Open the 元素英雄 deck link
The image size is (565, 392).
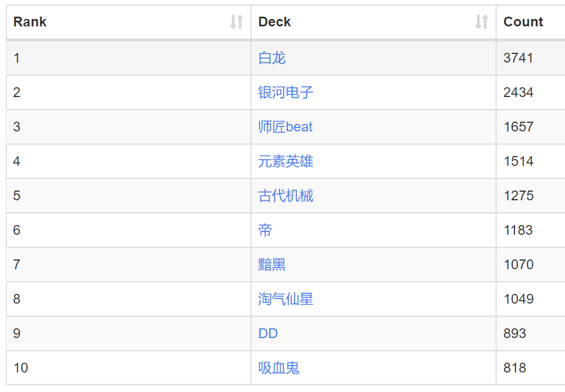coord(286,161)
